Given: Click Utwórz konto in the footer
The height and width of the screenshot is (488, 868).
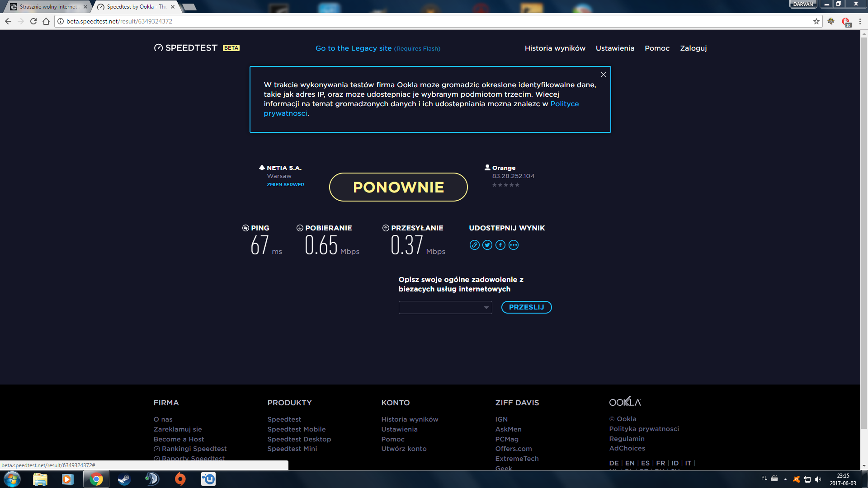Looking at the screenshot, I should point(404,449).
